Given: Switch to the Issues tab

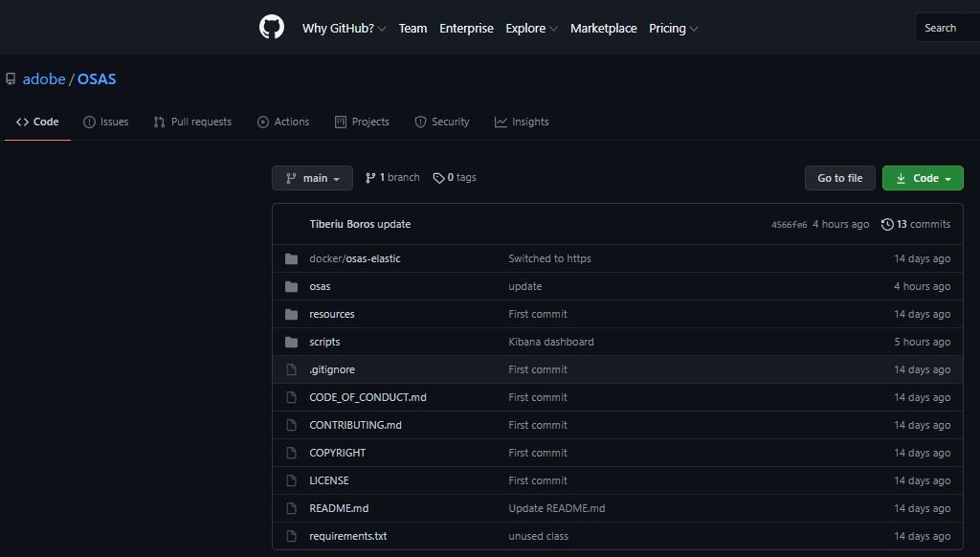Looking at the screenshot, I should pyautogui.click(x=105, y=122).
